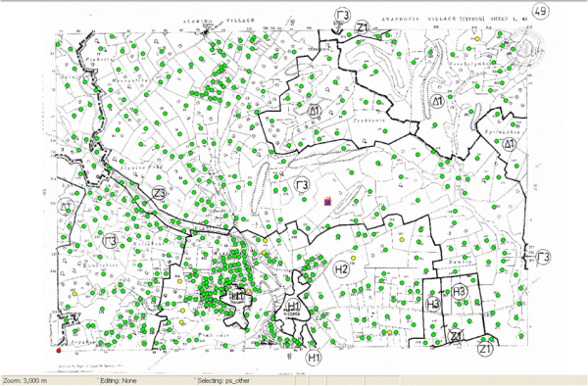Click the circled sheet number 49
588x386 pixels.
click(540, 11)
